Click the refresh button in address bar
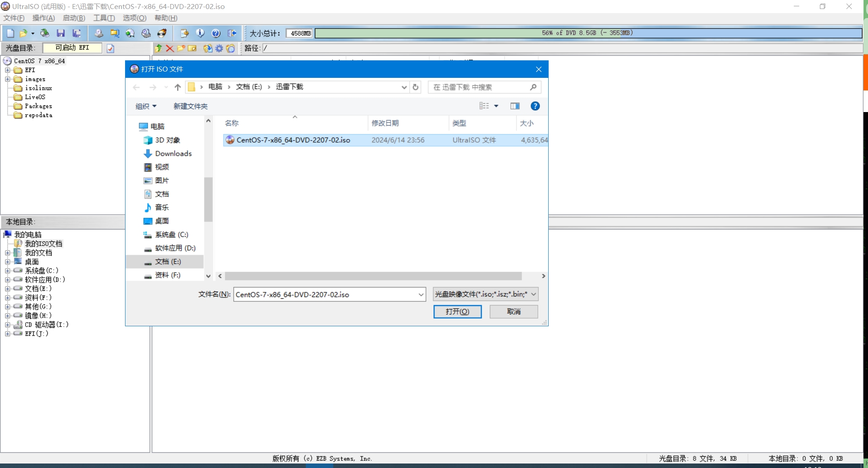The width and height of the screenshot is (868, 468). 416,87
